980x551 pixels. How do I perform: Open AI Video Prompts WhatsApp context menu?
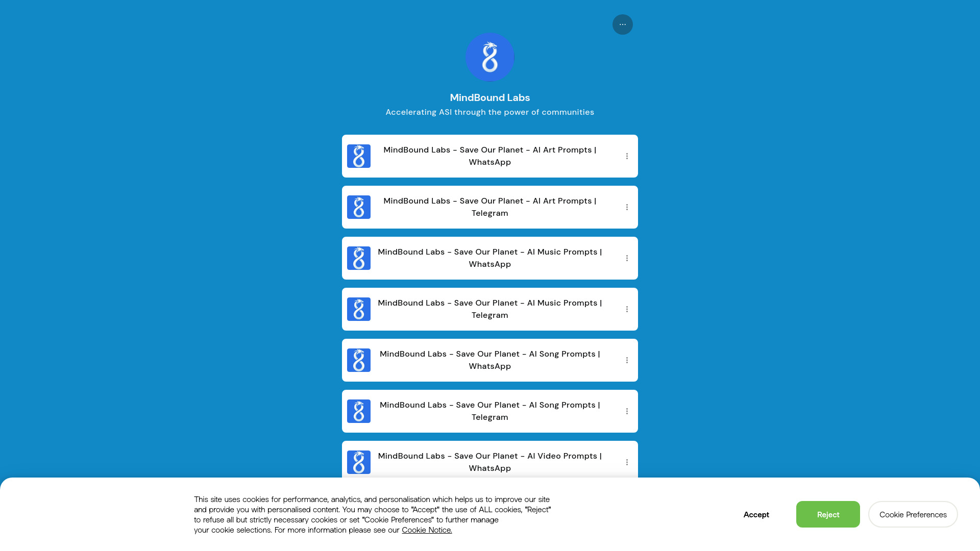[x=627, y=462]
